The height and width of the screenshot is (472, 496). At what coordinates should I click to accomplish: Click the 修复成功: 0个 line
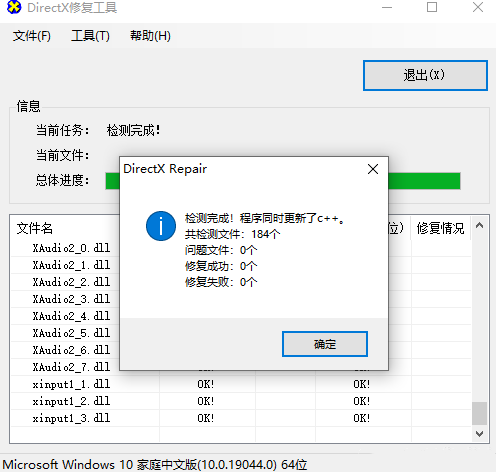(221, 266)
